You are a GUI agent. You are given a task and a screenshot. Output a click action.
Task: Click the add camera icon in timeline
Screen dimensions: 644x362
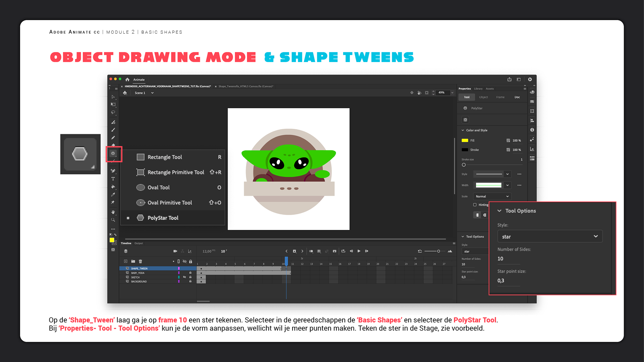pyautogui.click(x=175, y=251)
